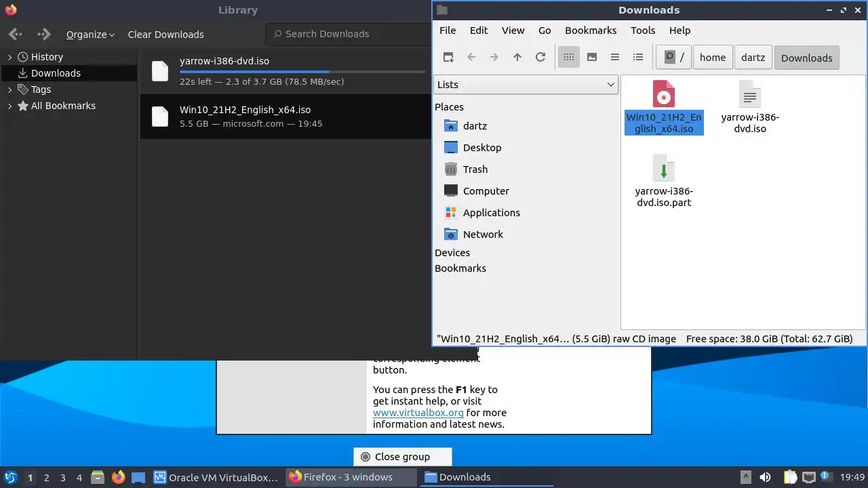Click the yarrow-i386-dvd.iso download file icon

160,71
